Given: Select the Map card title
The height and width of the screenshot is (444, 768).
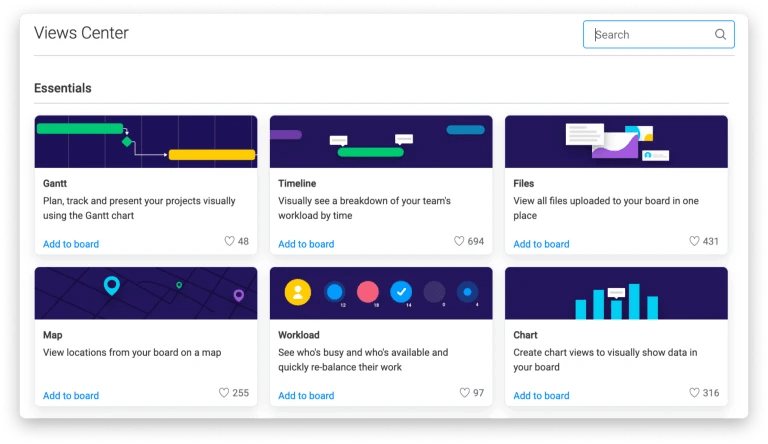Looking at the screenshot, I should pos(52,335).
